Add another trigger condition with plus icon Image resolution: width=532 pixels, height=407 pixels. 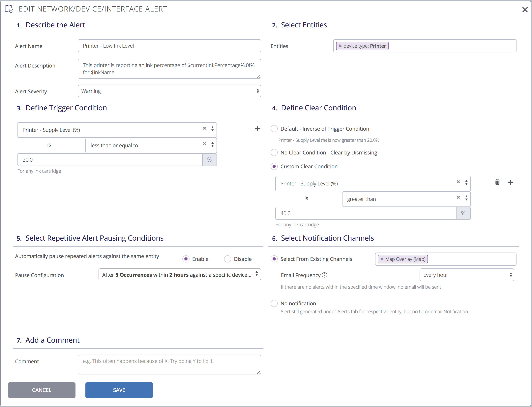point(257,129)
